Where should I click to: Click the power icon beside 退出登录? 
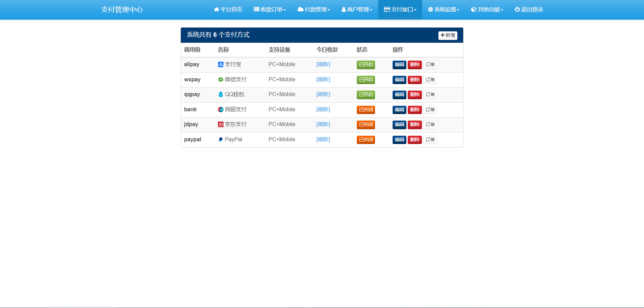click(x=517, y=10)
